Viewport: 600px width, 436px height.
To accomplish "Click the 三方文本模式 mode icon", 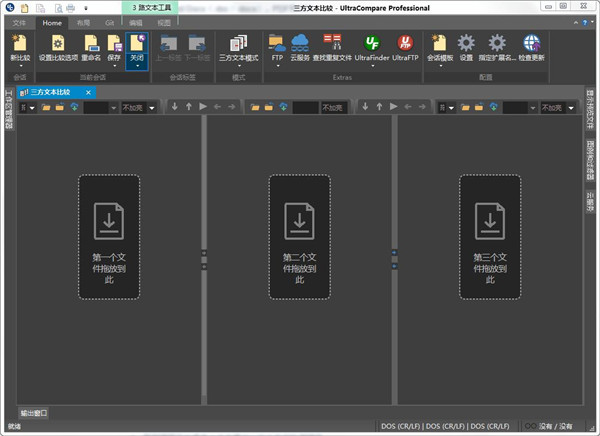I will [239, 42].
